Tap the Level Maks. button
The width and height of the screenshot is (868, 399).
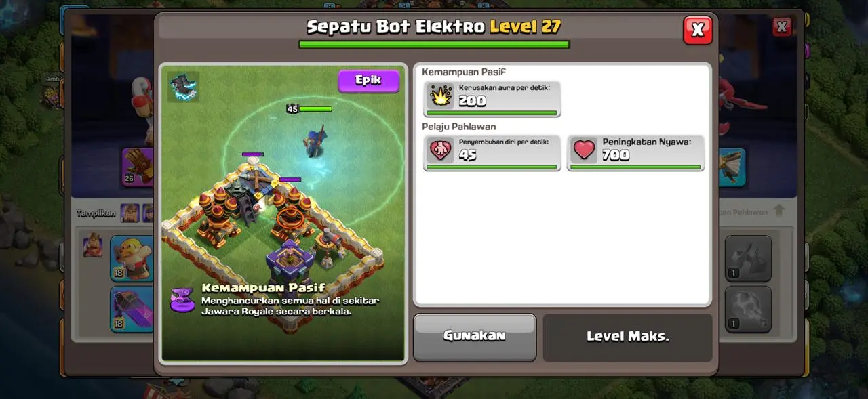(x=628, y=337)
